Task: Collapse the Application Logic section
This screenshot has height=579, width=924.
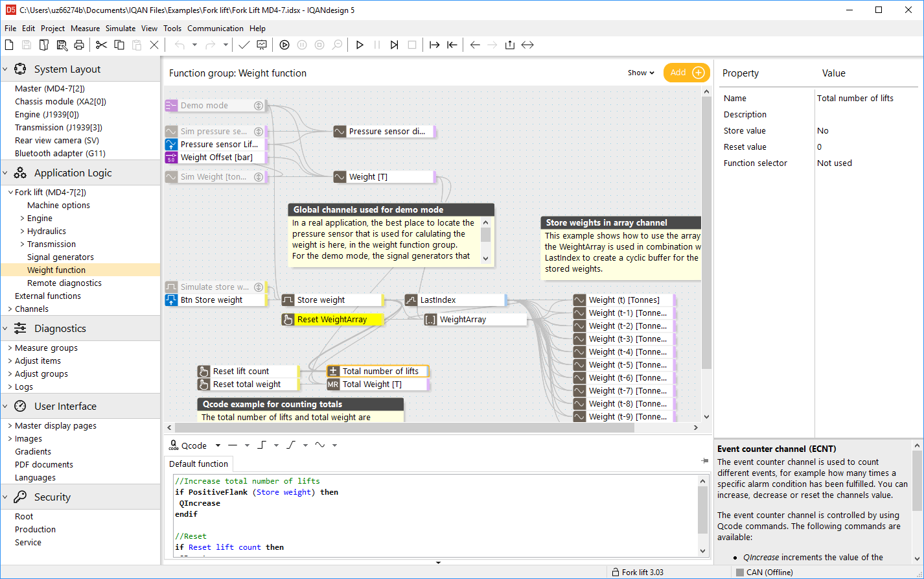Action: point(6,173)
